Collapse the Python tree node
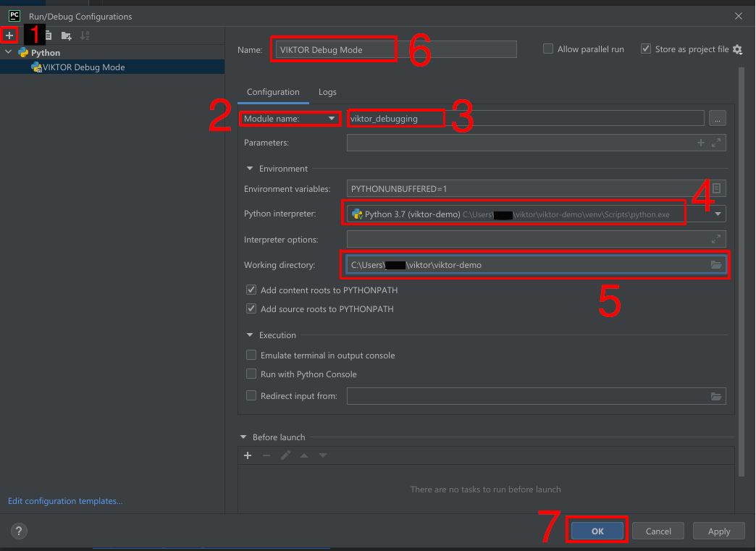 tap(9, 53)
